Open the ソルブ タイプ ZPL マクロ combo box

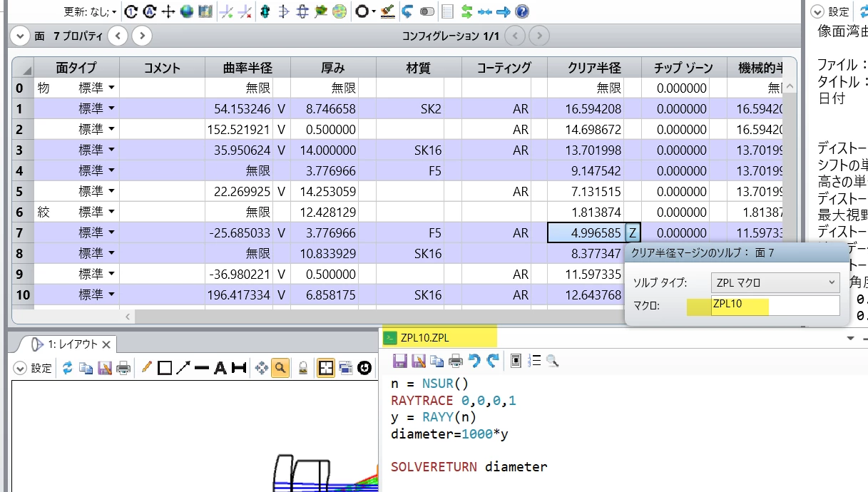click(x=776, y=282)
